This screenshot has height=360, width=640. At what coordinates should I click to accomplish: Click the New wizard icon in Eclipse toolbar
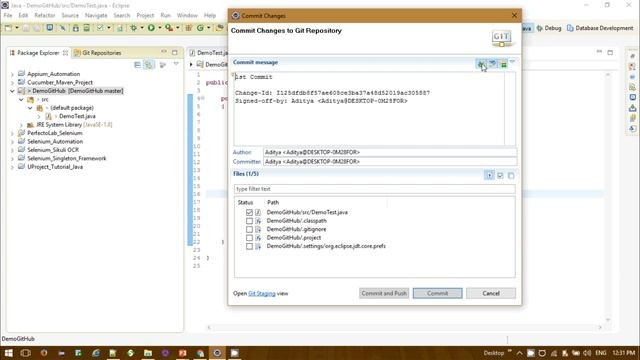point(8,28)
